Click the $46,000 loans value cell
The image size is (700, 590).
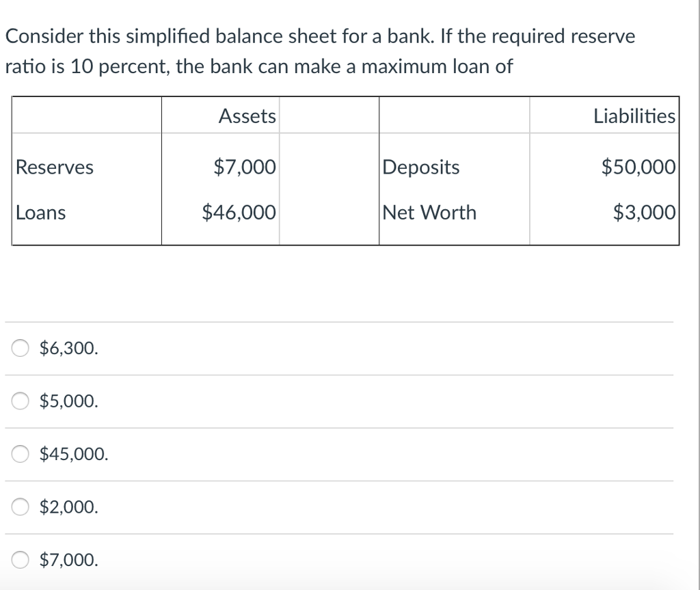[239, 213]
